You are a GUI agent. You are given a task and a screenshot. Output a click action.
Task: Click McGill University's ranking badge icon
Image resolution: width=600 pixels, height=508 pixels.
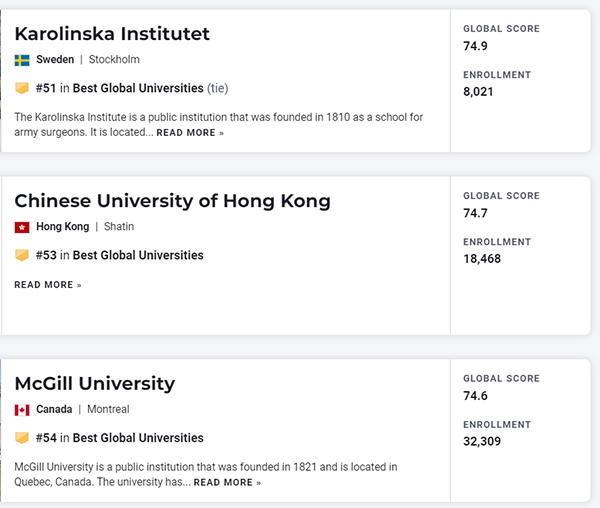(x=22, y=438)
